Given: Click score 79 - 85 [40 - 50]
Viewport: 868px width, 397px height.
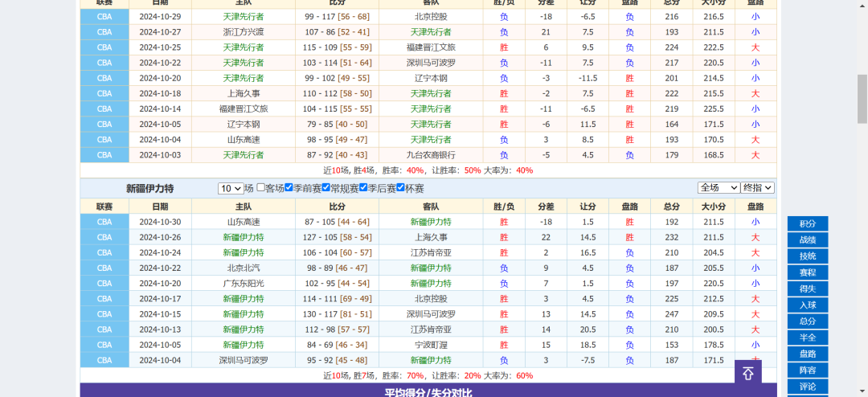Looking at the screenshot, I should (337, 124).
